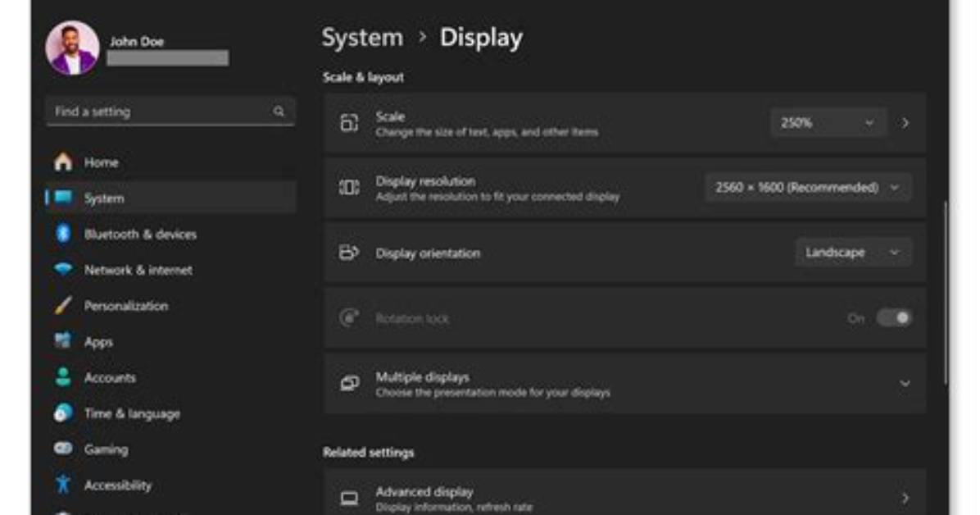Click the Advanced display title

pos(424,492)
